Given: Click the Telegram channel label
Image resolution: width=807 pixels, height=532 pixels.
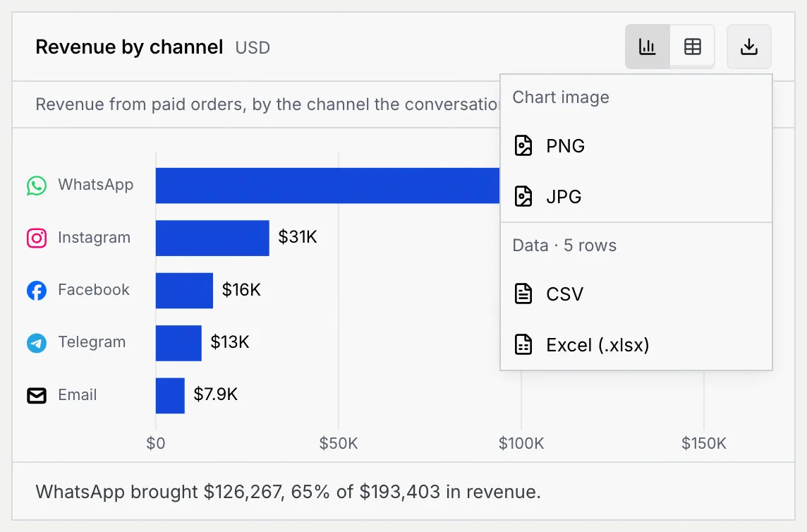Looking at the screenshot, I should coord(92,342).
